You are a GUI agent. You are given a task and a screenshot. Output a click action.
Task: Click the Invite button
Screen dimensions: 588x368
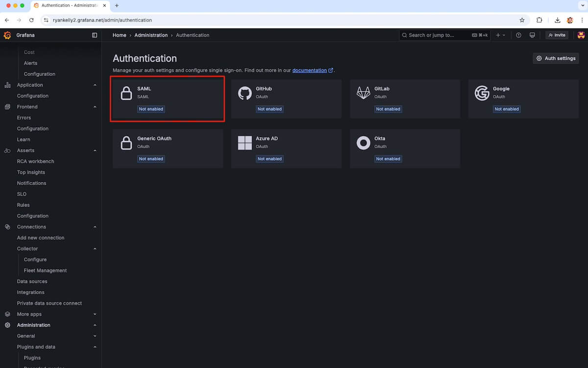coord(557,35)
